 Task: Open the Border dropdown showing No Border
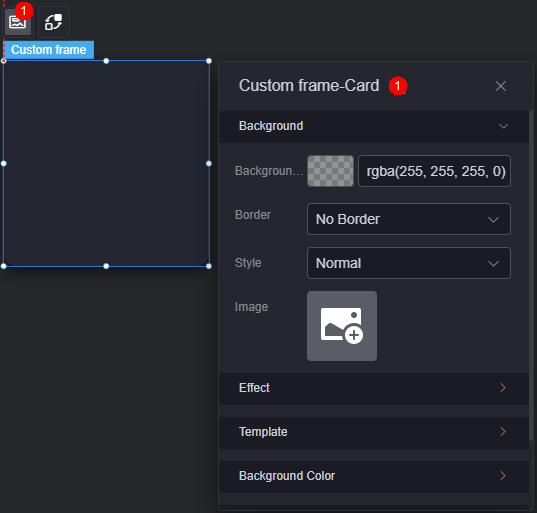409,219
